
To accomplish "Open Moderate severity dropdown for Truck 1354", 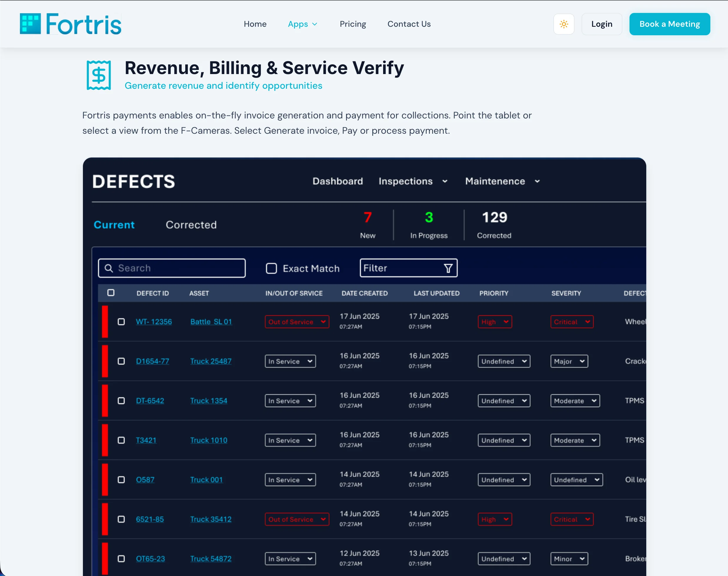I will click(x=575, y=401).
